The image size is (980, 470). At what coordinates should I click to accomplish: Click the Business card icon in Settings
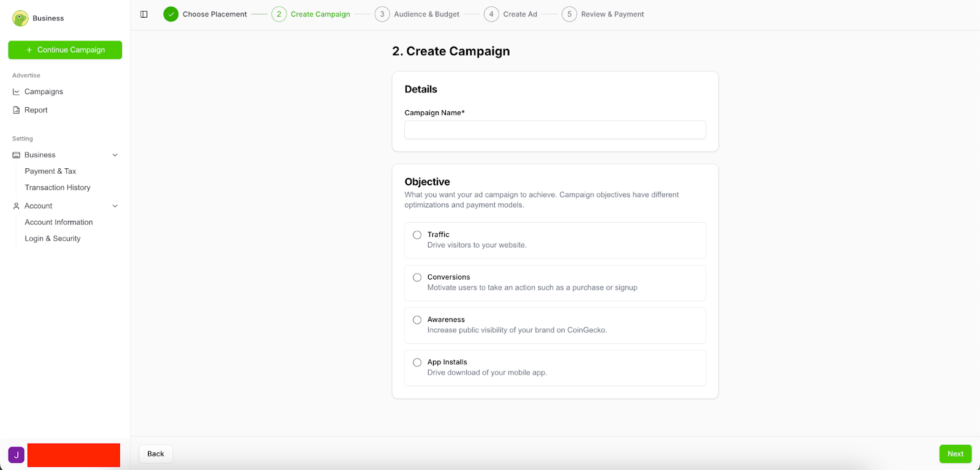coord(17,155)
